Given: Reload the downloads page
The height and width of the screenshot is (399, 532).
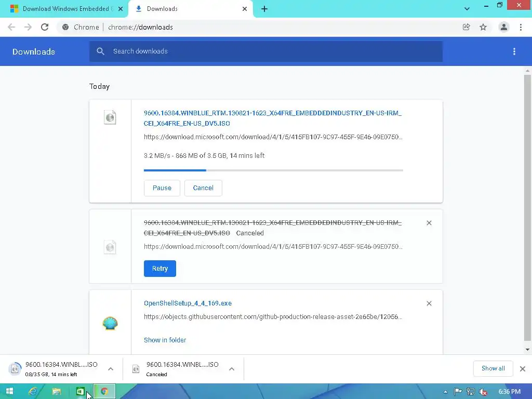Looking at the screenshot, I should click(45, 27).
